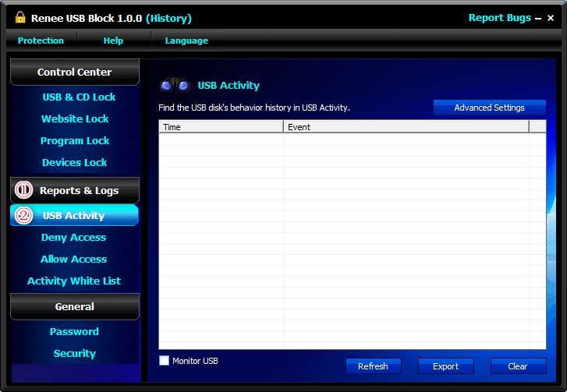
Task: Open Password settings
Action: 75,331
